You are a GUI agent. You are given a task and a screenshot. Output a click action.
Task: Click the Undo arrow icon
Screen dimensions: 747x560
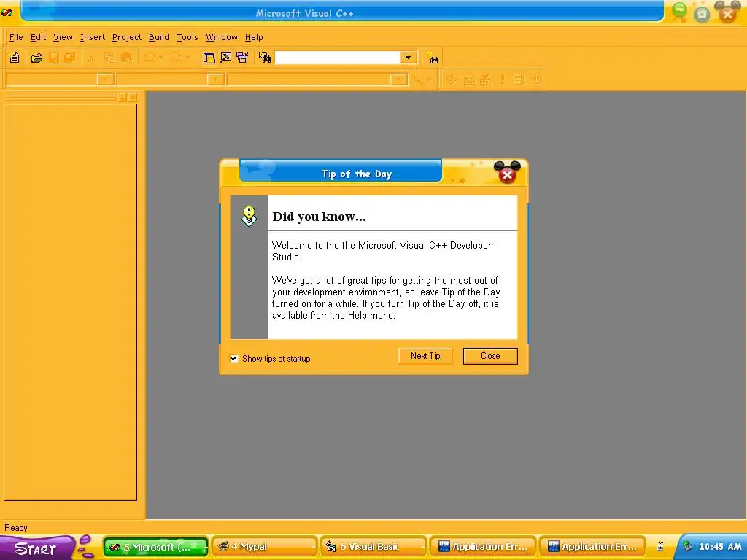[149, 58]
